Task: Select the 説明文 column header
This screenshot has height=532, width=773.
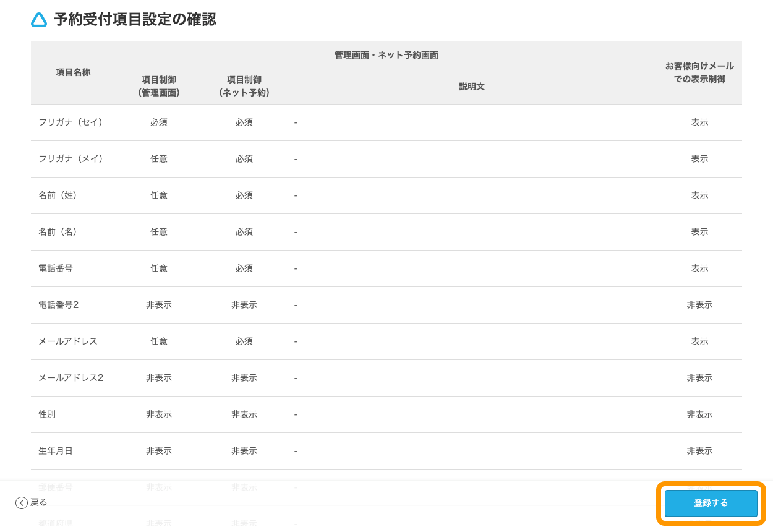Action: point(471,86)
